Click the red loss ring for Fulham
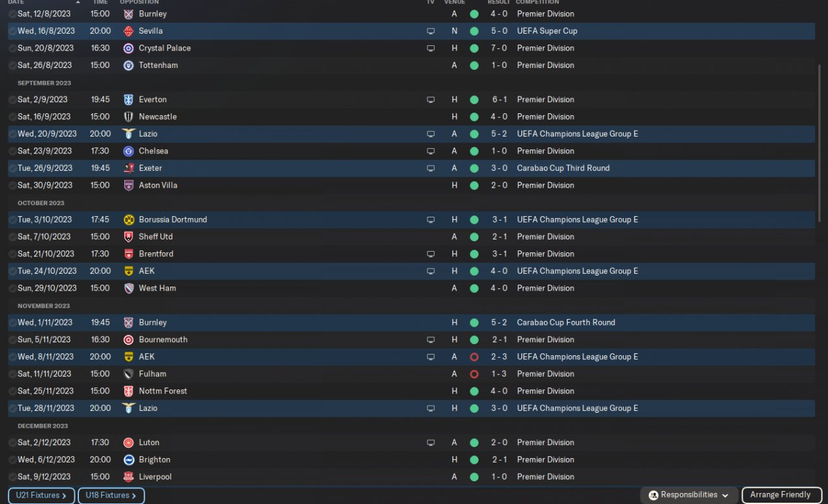This screenshot has width=828, height=504. point(474,374)
